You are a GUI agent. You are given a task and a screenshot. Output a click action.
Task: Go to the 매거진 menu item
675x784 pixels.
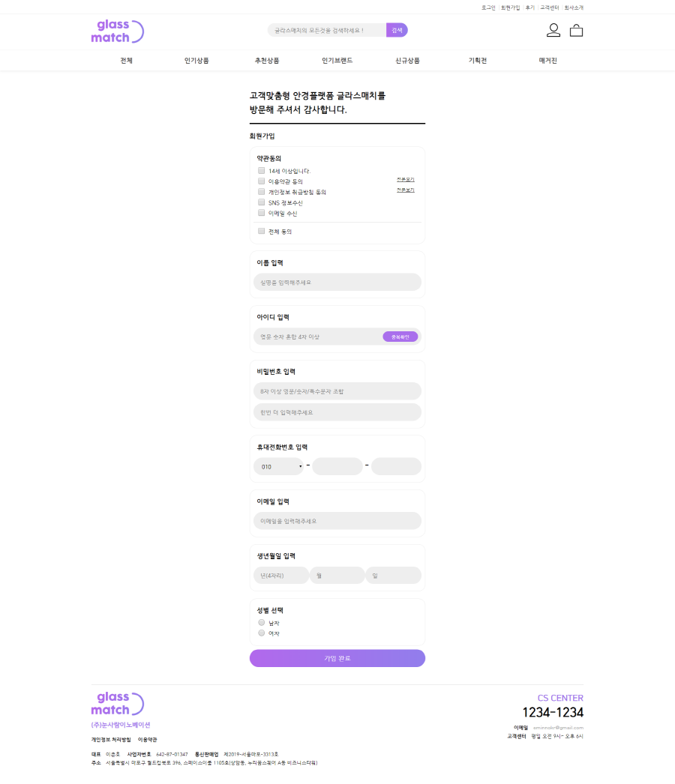click(x=547, y=61)
